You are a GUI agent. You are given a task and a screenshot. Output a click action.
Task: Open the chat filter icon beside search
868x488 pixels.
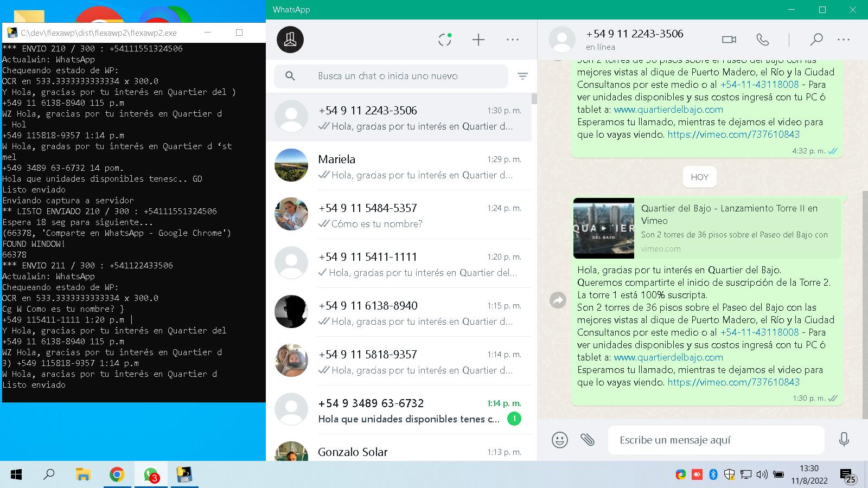click(x=522, y=76)
